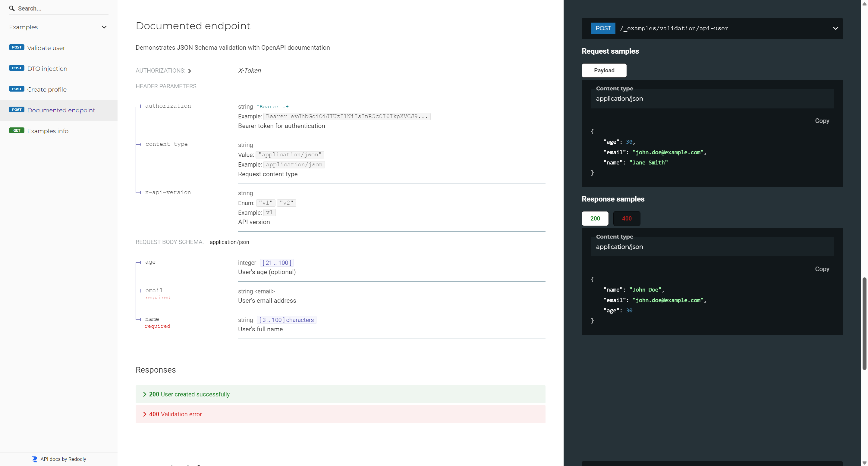Click the Redocly logo at page bottom
This screenshot has height=466, width=868.
point(35,459)
